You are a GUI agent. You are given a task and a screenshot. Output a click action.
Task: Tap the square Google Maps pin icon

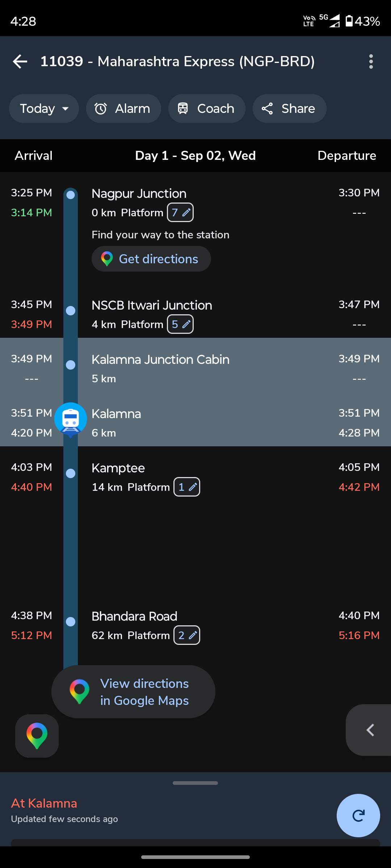point(37,736)
